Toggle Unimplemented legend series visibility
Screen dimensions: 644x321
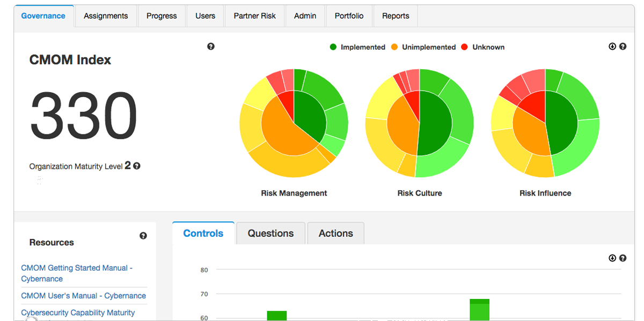pyautogui.click(x=423, y=47)
